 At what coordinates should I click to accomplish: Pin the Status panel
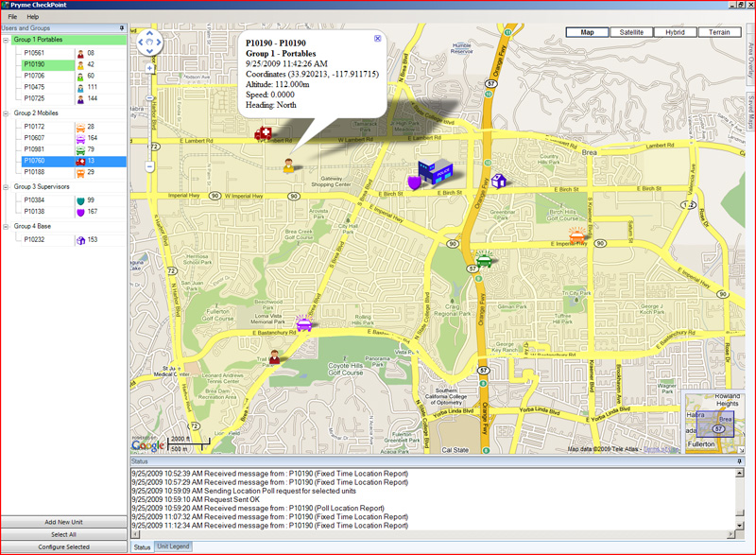[x=739, y=461]
